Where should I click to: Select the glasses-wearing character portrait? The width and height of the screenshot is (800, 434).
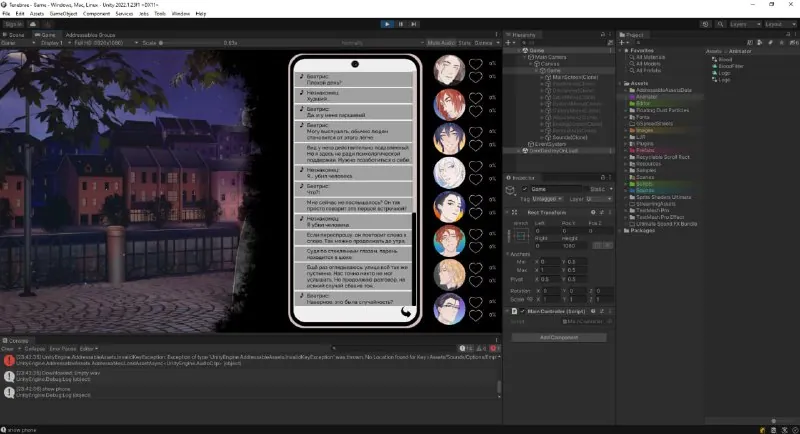[x=449, y=309]
